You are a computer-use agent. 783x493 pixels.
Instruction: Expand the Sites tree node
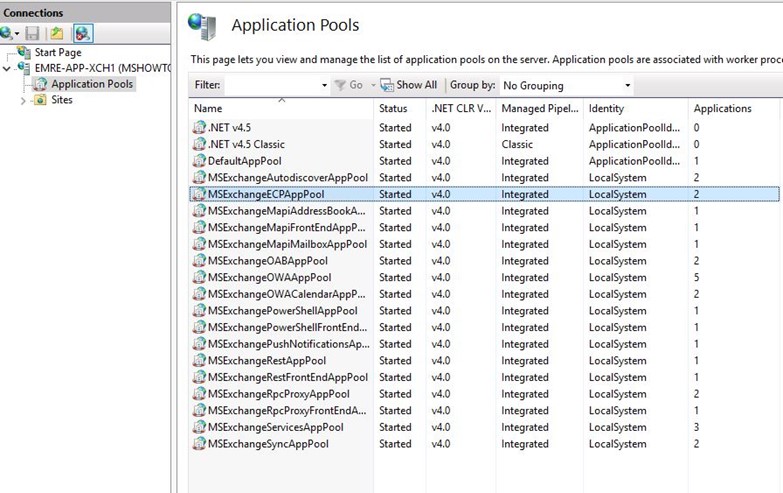(x=23, y=100)
